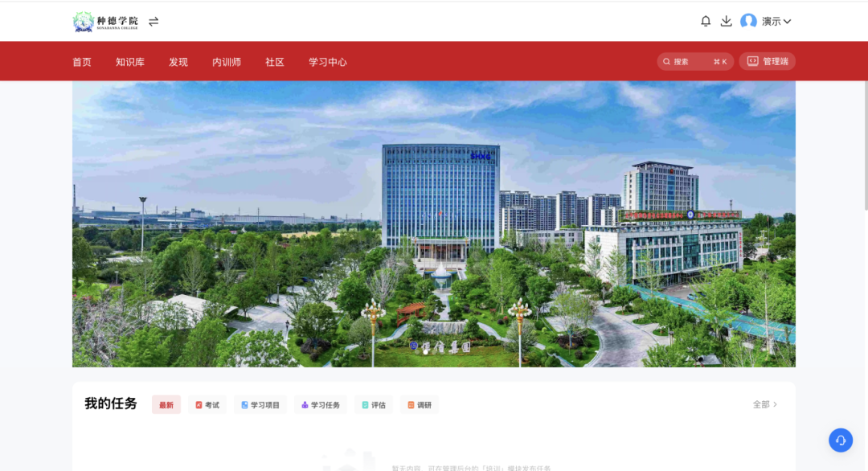Open the 知识库 menu item
Viewport: 868px width, 471px height.
point(130,62)
